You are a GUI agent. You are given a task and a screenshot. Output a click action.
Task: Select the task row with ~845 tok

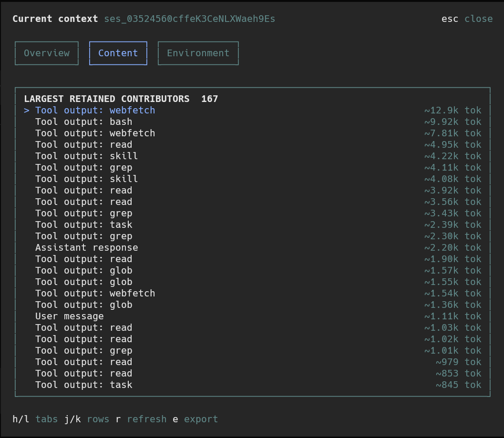[x=253, y=385]
